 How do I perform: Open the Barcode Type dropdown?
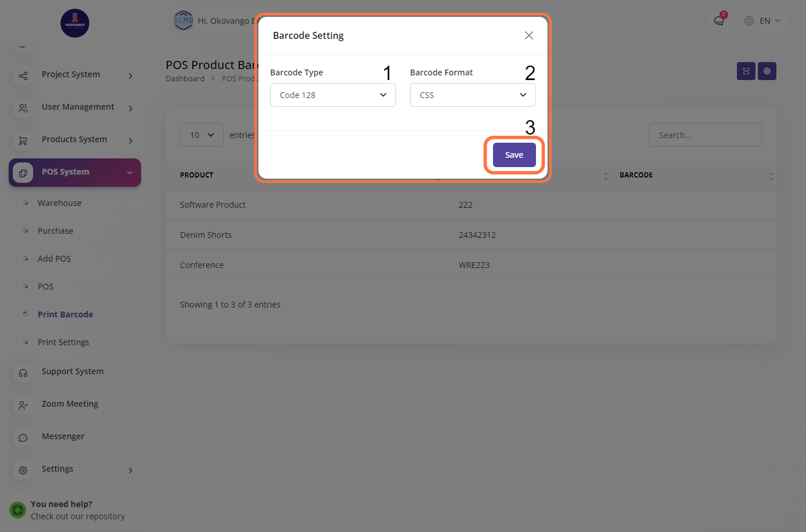tap(333, 95)
